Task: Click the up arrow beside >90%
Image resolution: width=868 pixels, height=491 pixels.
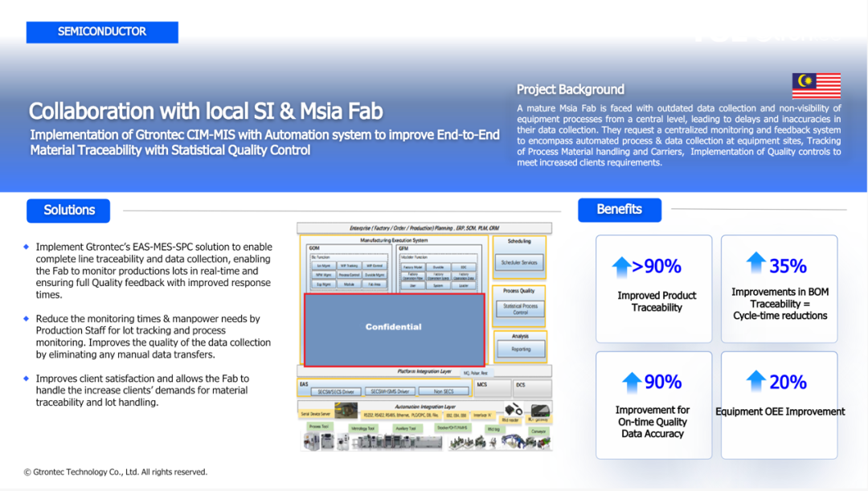Action: pos(621,267)
